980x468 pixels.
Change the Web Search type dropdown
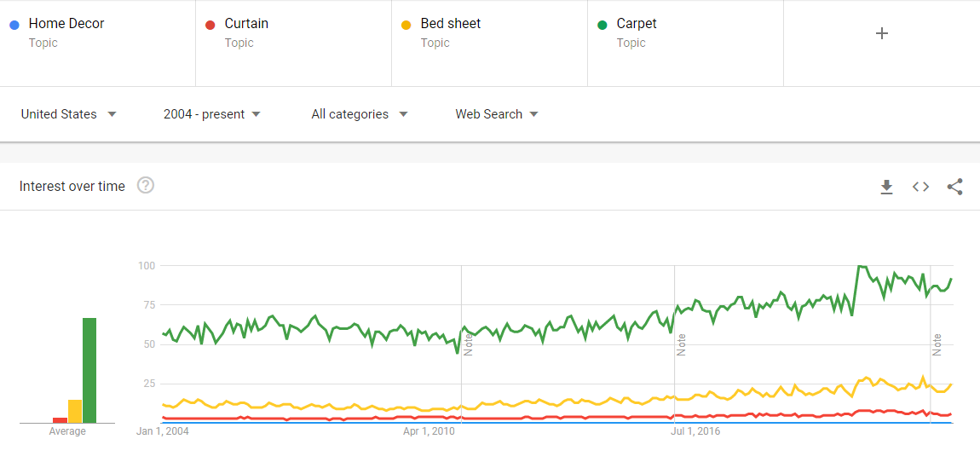(x=496, y=114)
